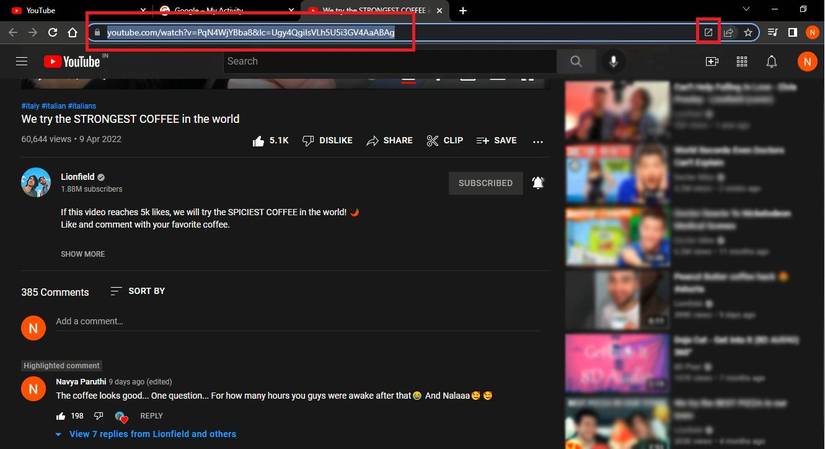Expand description with SHOW MORE
The height and width of the screenshot is (449, 825).
(x=83, y=254)
